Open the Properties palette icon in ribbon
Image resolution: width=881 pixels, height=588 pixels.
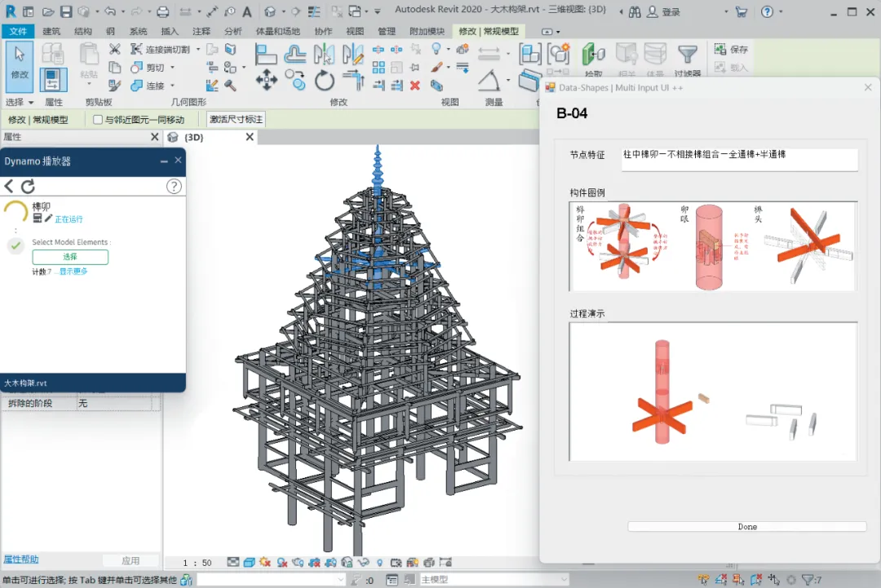(53, 80)
